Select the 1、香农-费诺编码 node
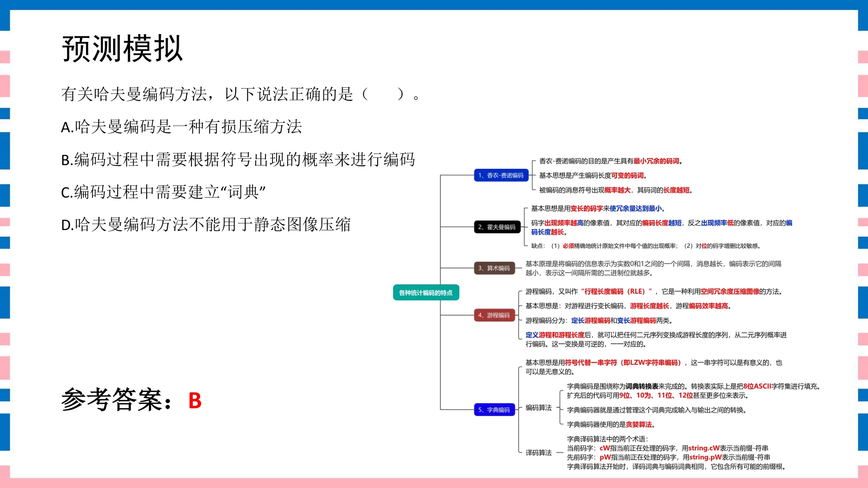868x488 pixels. 501,175
